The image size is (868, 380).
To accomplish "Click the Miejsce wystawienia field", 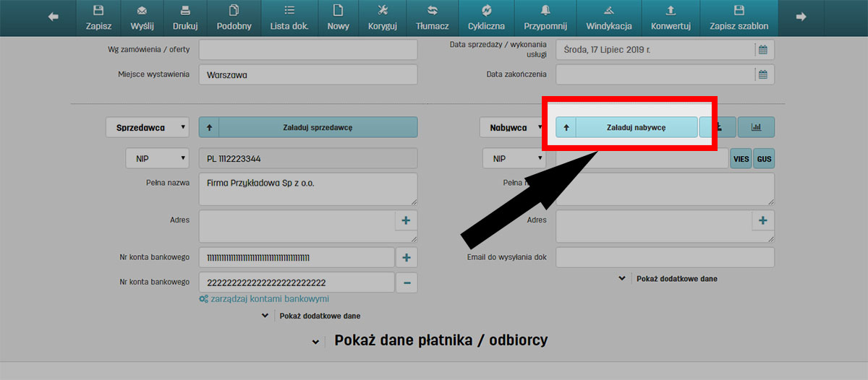I will tap(308, 74).
